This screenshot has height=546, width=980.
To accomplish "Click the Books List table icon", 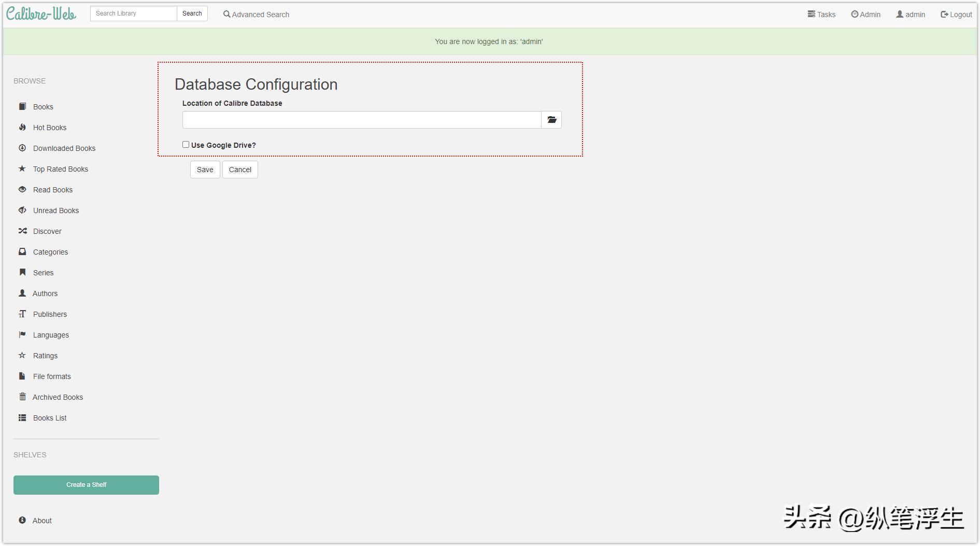I will [22, 417].
